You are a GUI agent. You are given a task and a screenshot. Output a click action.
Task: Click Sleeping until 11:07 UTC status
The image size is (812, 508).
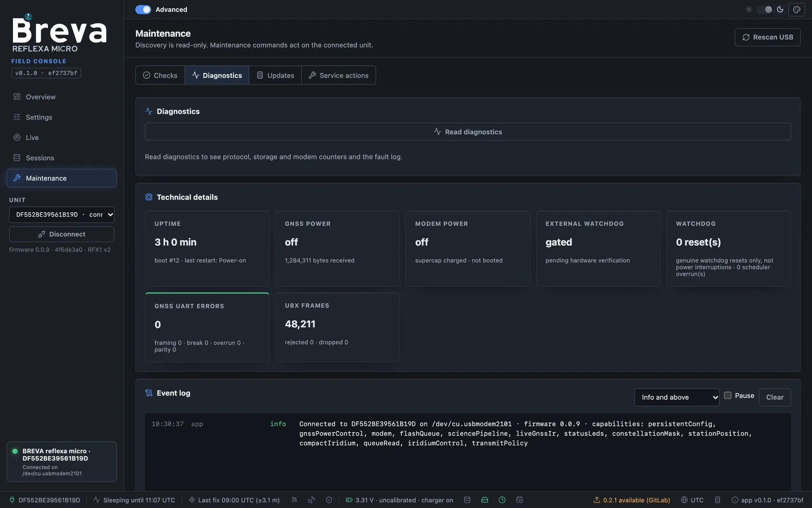(134, 500)
